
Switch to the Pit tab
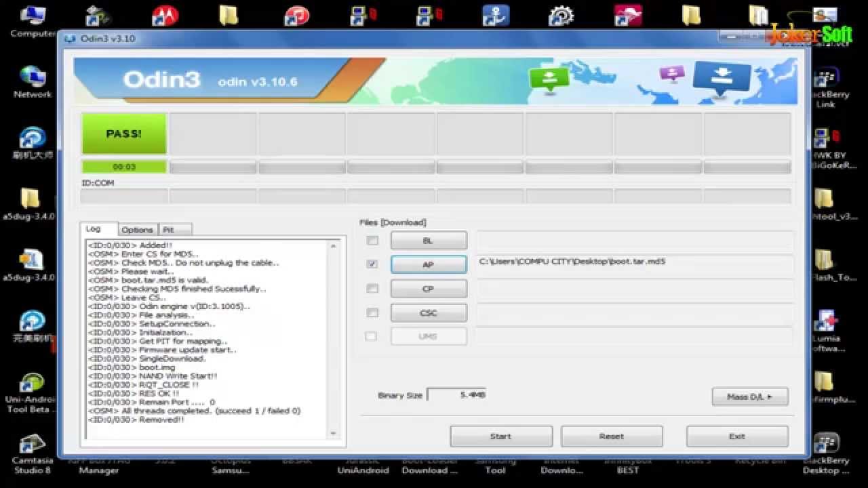pos(175,230)
